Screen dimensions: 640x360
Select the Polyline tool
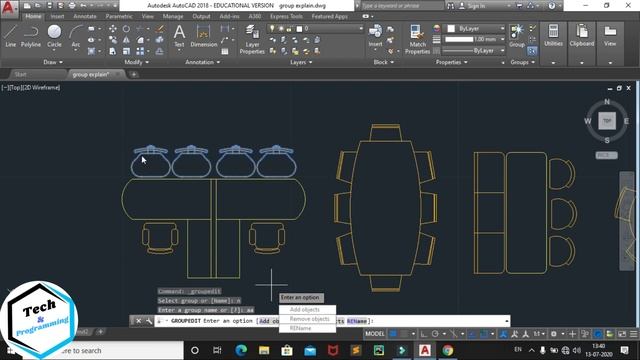tap(31, 36)
